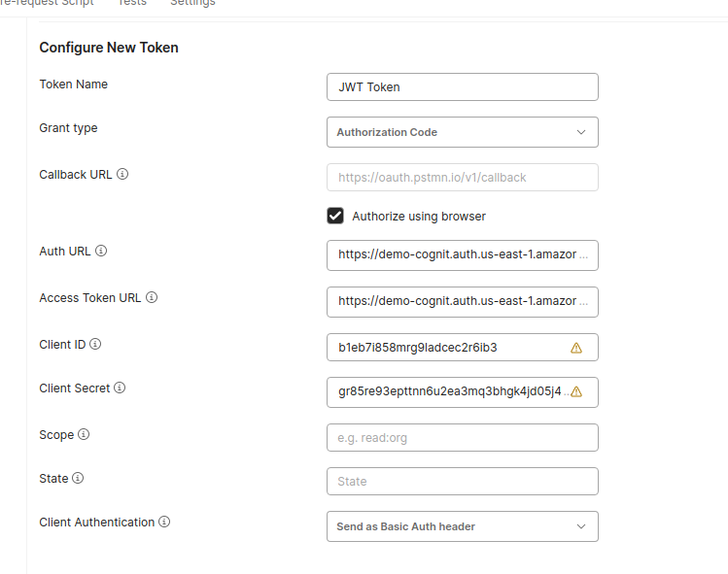Open the Grant type dropdown

[462, 132]
